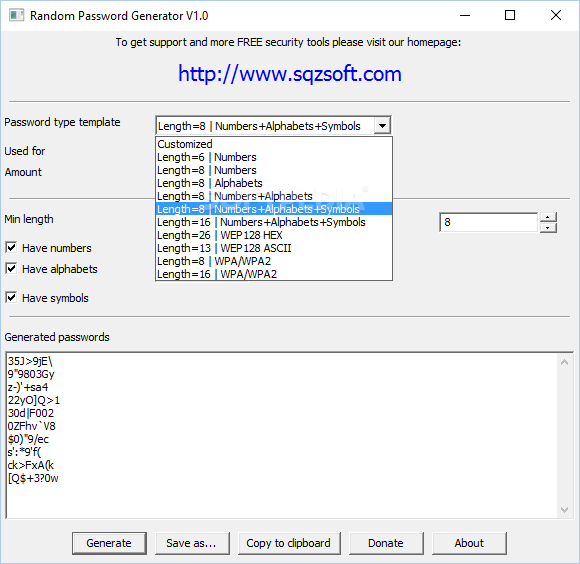Click password line ck>FxA(k
The width and height of the screenshot is (580, 564).
coord(31,465)
